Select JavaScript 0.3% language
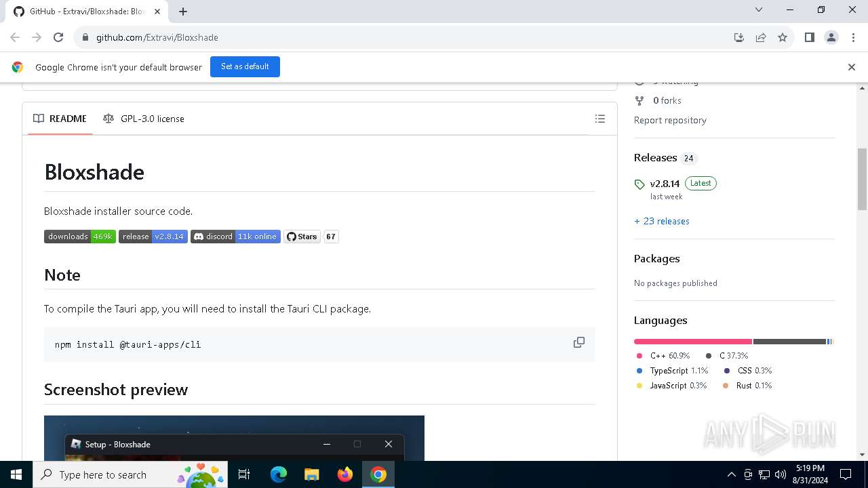The height and width of the screenshot is (488, 868). tap(671, 386)
